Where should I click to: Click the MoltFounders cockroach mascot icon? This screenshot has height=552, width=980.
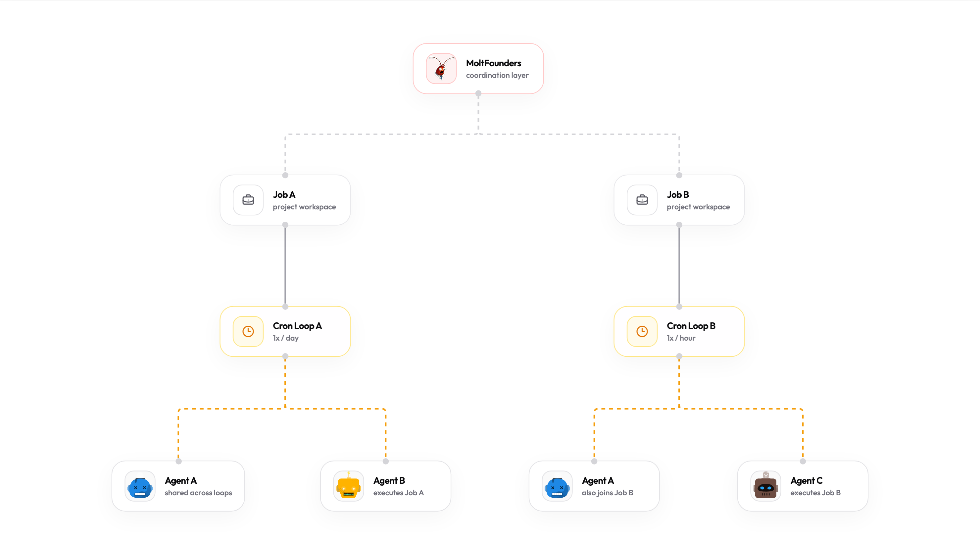coord(441,69)
